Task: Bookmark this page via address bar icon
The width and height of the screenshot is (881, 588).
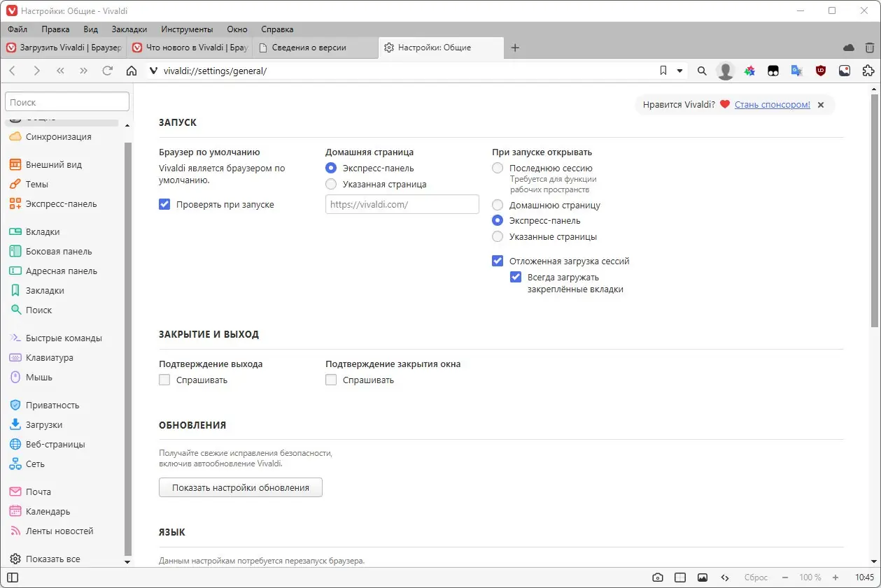Action: pyautogui.click(x=663, y=71)
